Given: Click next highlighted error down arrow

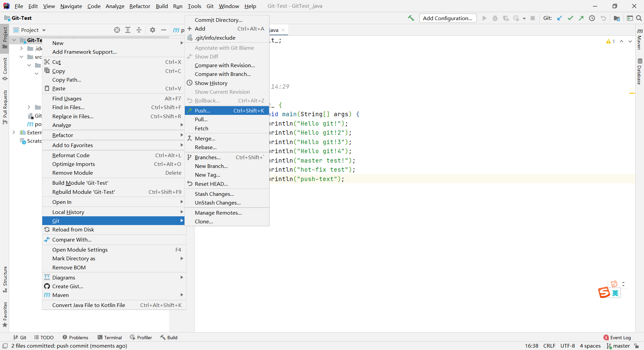Looking at the screenshot, I should [x=630, y=41].
